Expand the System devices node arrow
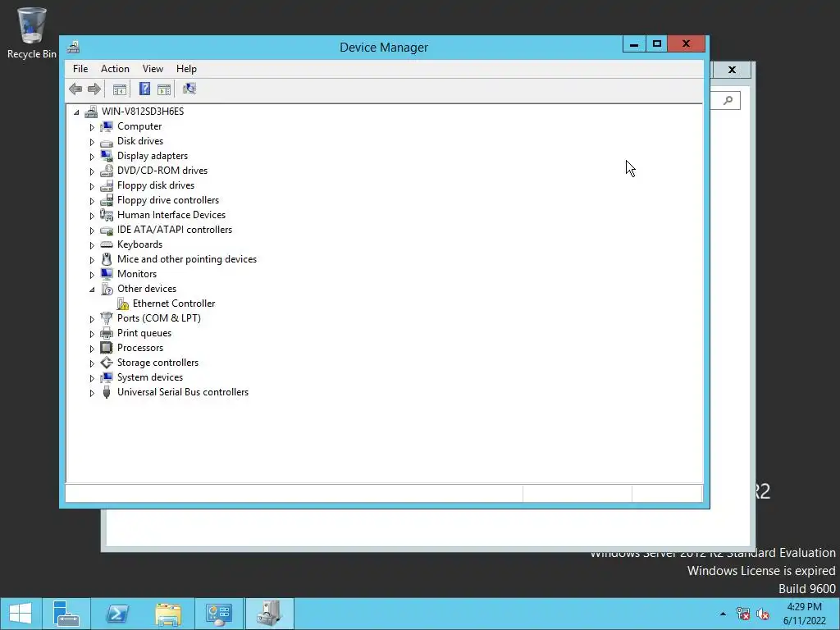The height and width of the screenshot is (630, 840). 92,378
